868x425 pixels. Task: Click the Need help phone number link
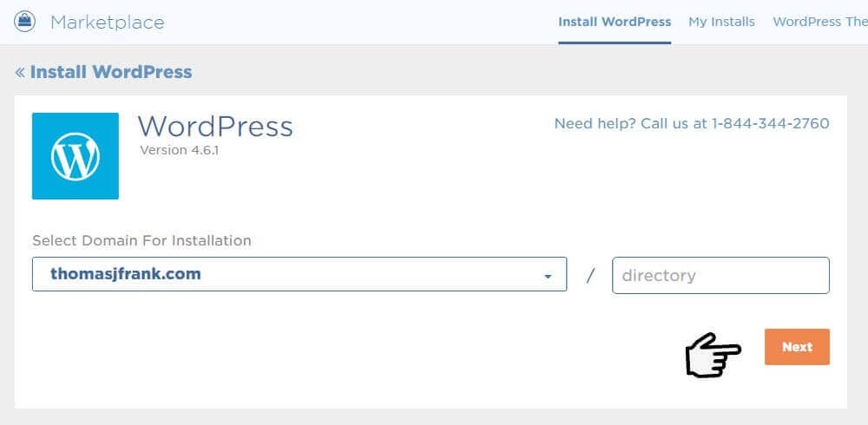click(x=692, y=123)
